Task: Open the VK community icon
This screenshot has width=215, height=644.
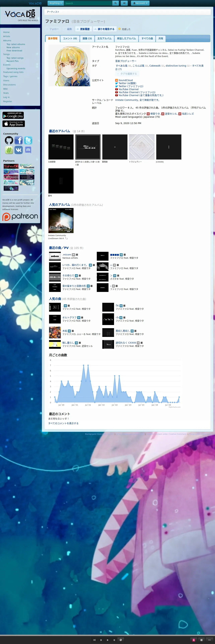Action: click(19, 150)
